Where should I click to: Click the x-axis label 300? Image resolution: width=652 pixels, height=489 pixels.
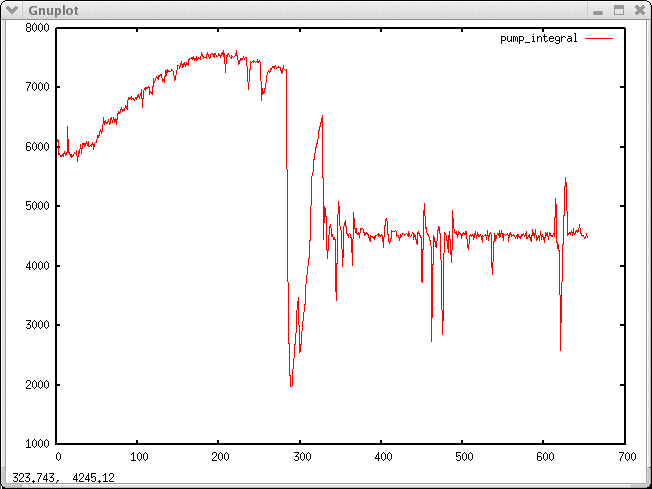click(x=301, y=457)
